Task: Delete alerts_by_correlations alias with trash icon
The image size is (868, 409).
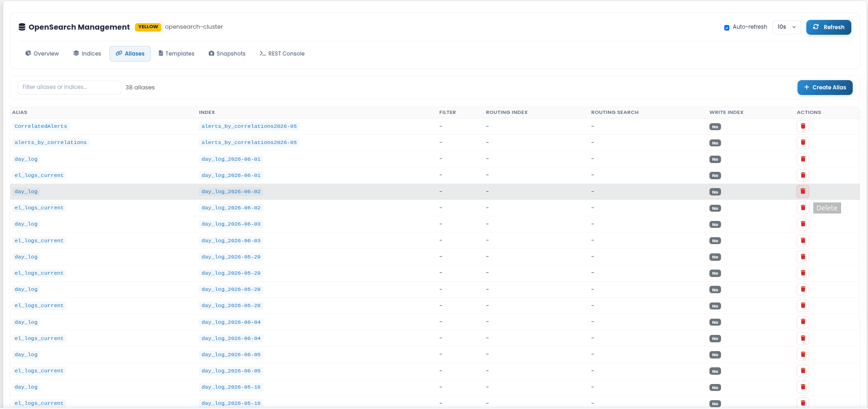Action: pos(803,143)
